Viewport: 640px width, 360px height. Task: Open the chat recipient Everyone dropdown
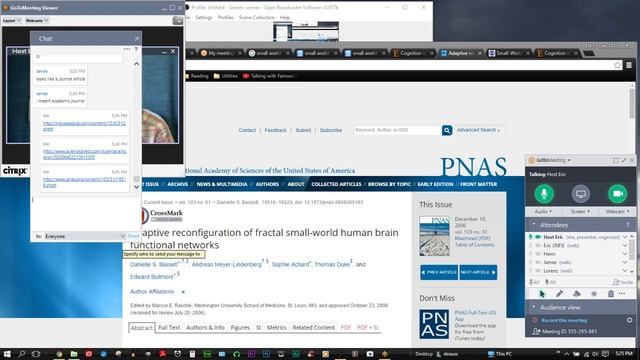point(84,236)
